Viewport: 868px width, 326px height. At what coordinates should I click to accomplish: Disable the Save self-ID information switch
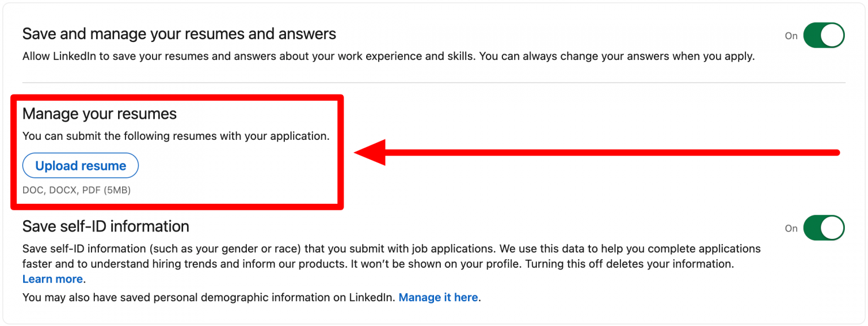coord(823,228)
